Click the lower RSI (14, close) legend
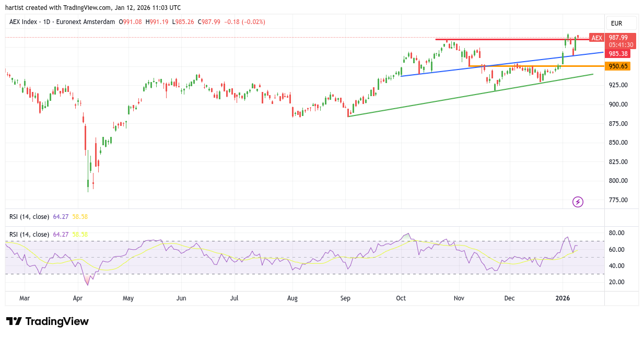 coord(29,235)
